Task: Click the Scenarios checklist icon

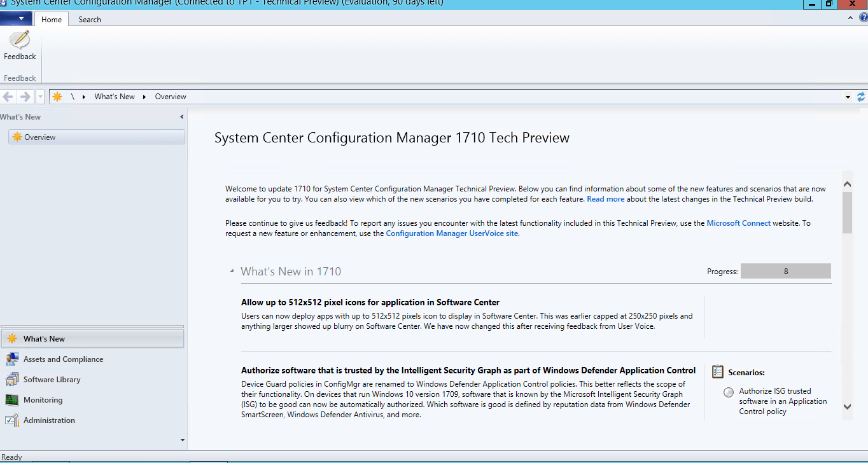Action: tap(718, 371)
